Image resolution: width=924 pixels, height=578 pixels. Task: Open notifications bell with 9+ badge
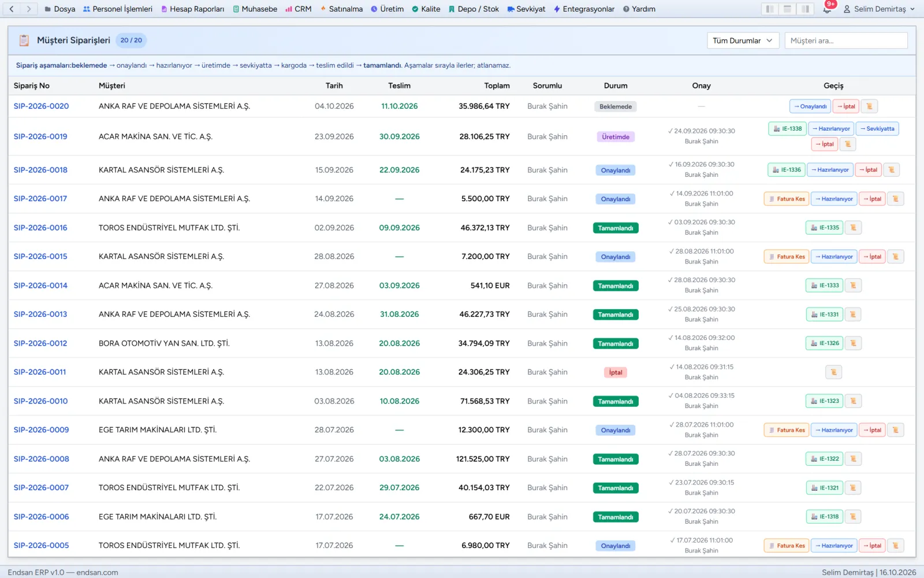tap(827, 9)
